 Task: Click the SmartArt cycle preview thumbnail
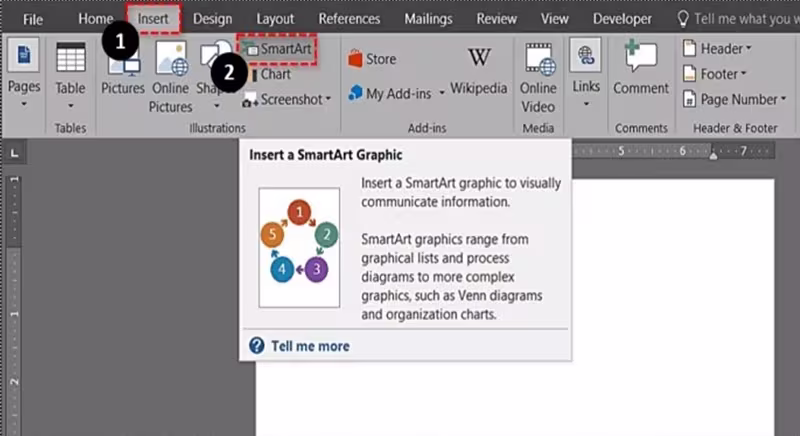(x=299, y=248)
